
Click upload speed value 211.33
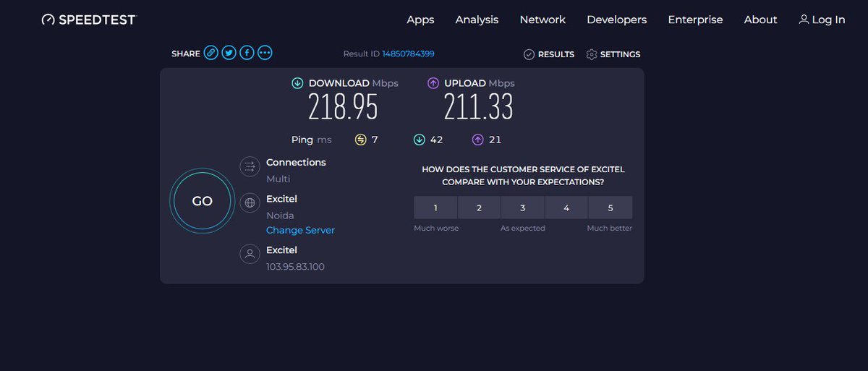(478, 107)
